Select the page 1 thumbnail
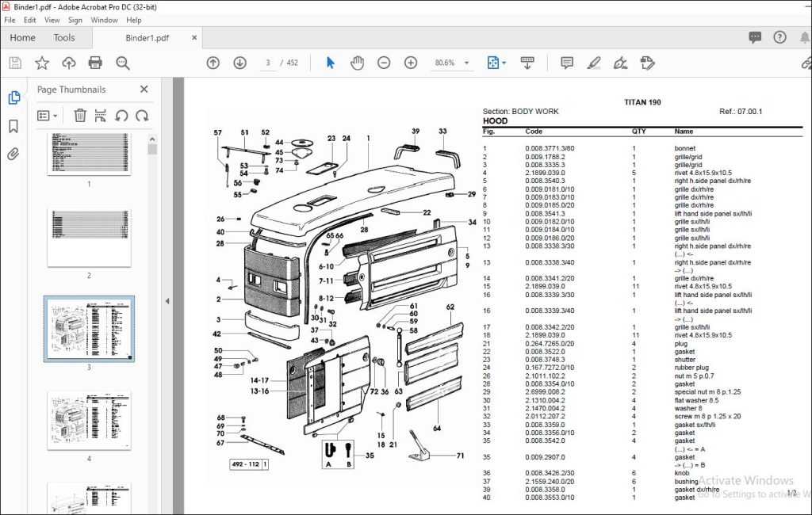This screenshot has width=812, height=515. coord(89,154)
